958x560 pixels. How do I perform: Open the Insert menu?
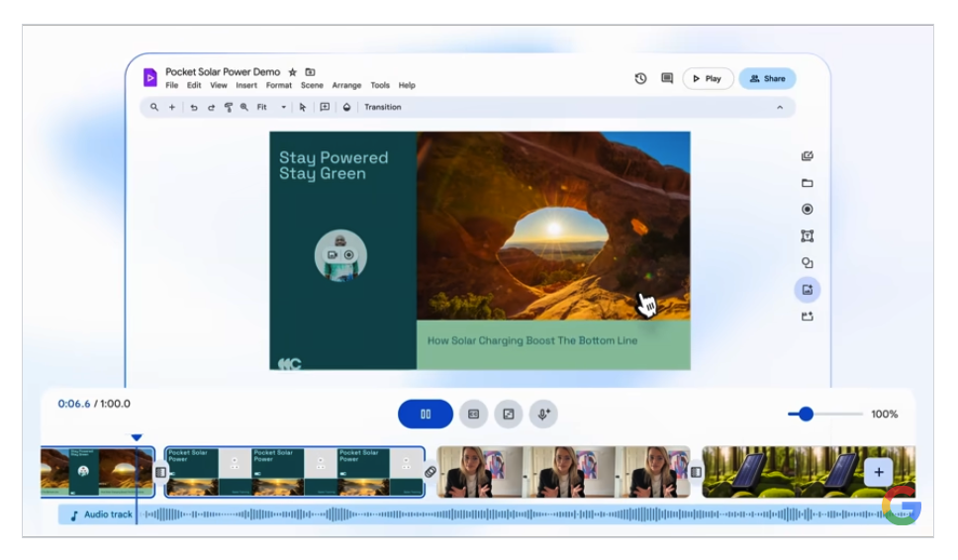[246, 86]
